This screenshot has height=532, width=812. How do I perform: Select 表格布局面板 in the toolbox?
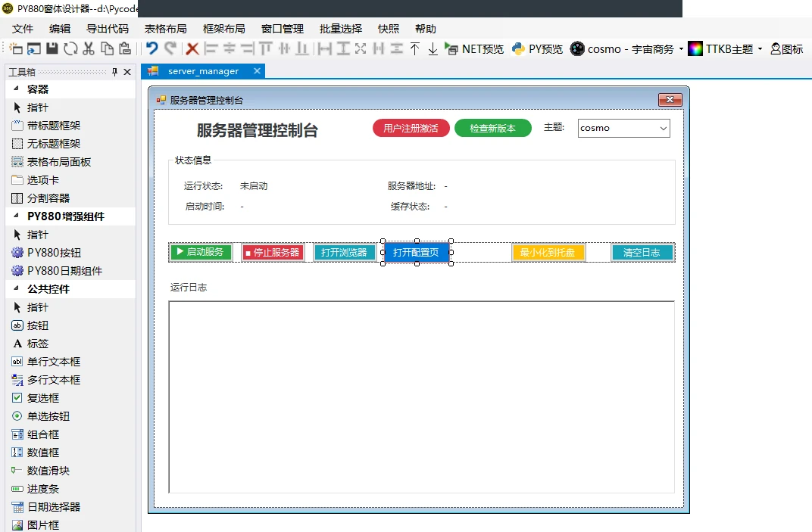pyautogui.click(x=71, y=162)
